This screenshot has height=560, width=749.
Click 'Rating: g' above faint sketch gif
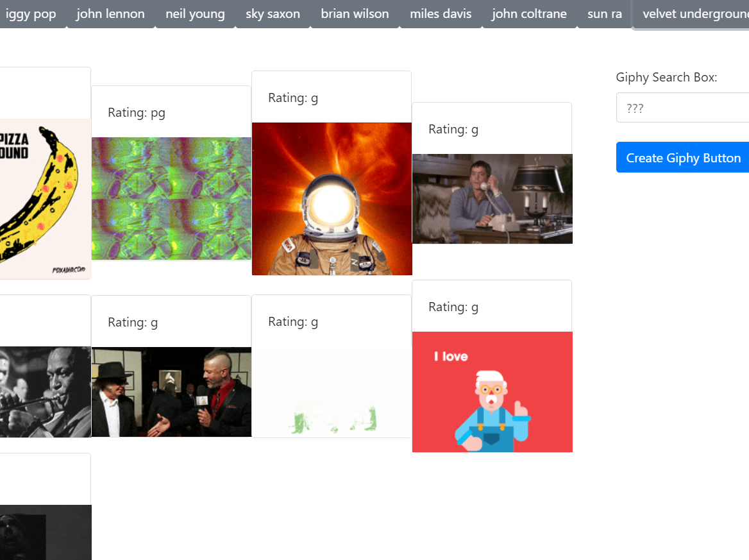point(293,322)
